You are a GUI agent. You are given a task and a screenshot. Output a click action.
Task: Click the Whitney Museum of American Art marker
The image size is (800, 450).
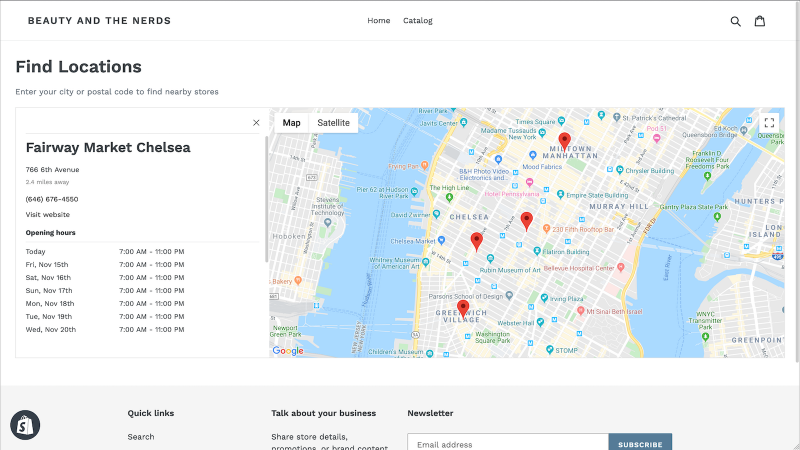(426, 262)
